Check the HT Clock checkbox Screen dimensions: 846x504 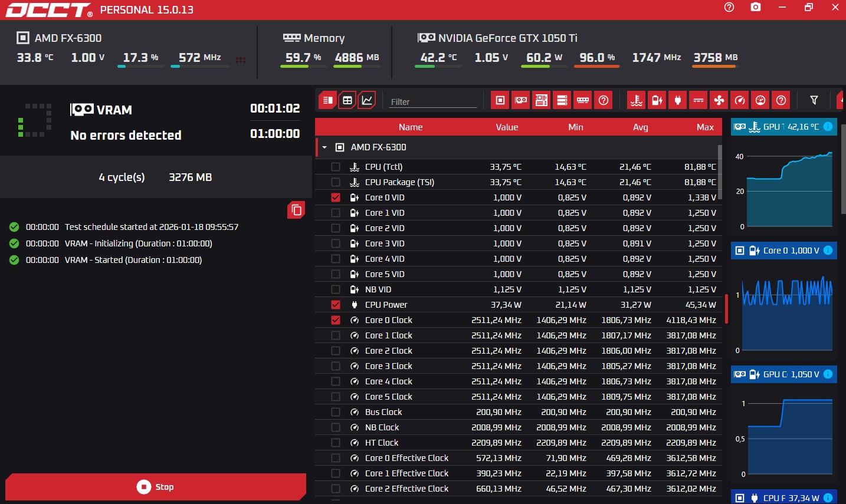[x=336, y=443]
